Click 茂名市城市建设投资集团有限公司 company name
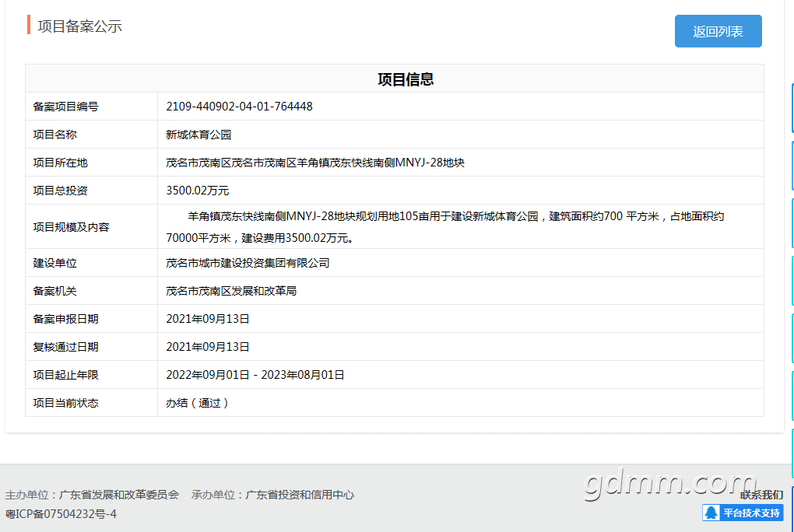Image resolution: width=794 pixels, height=532 pixels. coord(248,263)
